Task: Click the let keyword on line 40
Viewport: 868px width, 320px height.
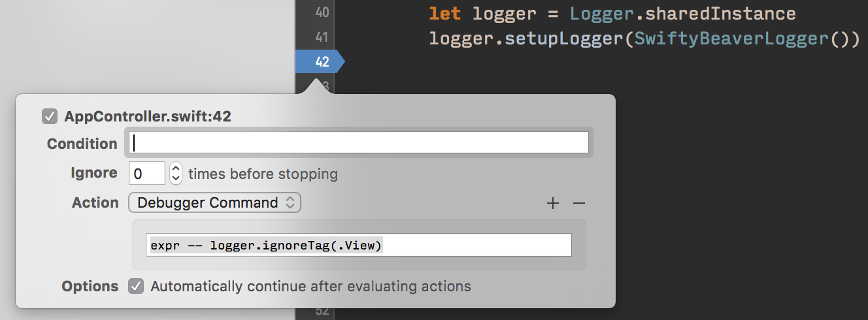Action: click(x=445, y=13)
